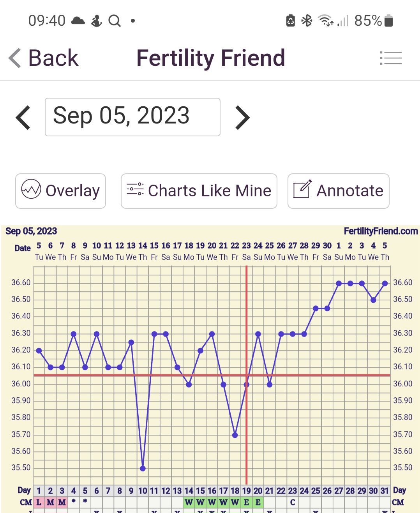Go to the previous date

pos(23,117)
